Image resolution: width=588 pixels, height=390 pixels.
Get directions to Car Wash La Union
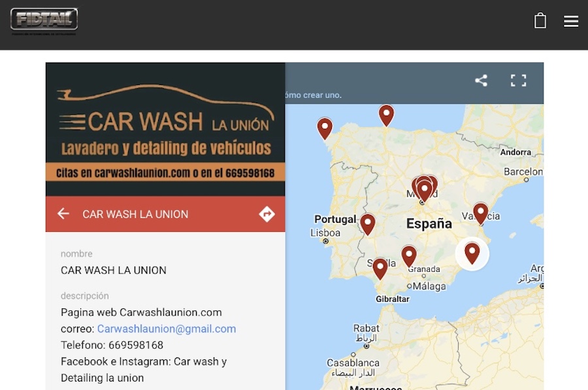point(267,214)
